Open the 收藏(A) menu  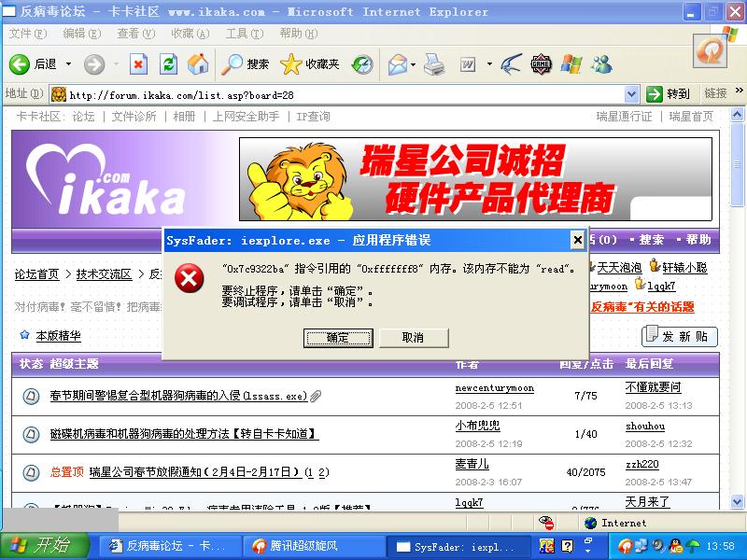point(190,34)
